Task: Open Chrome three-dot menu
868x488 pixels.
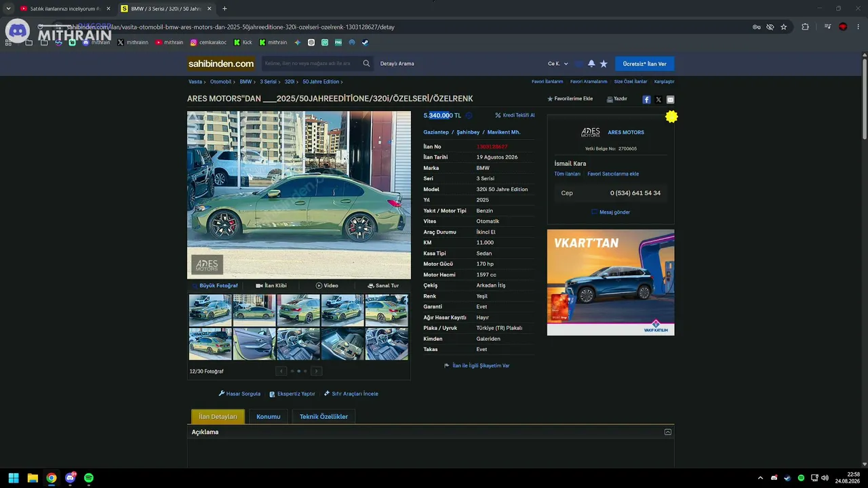Action: (859, 27)
